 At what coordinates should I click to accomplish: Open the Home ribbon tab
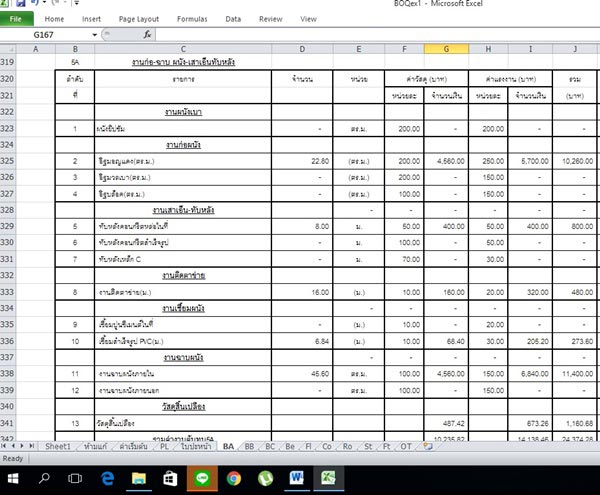click(54, 19)
